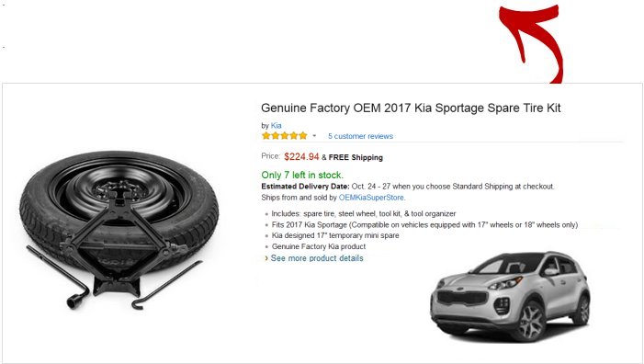The height and width of the screenshot is (364, 644).
Task: Click the Fits 2017 Kia Sportage bullet
Action: click(424, 224)
